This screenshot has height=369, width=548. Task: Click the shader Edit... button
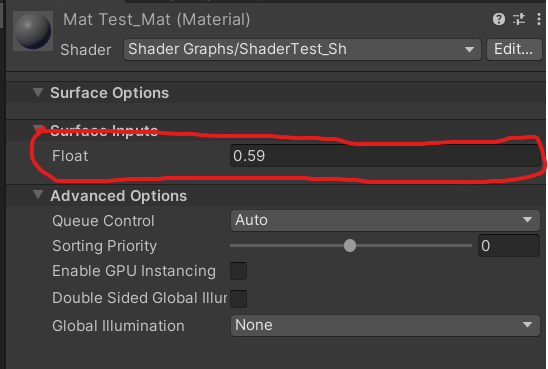point(514,49)
